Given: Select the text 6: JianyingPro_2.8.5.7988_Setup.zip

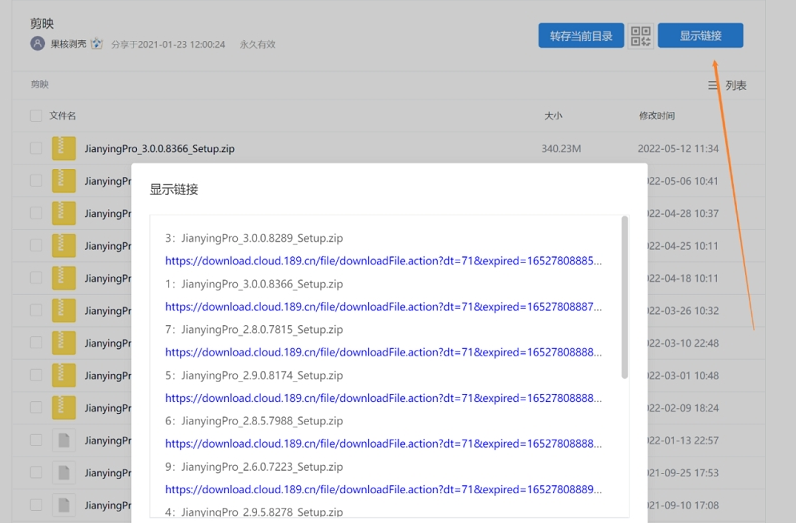Looking at the screenshot, I should (254, 421).
